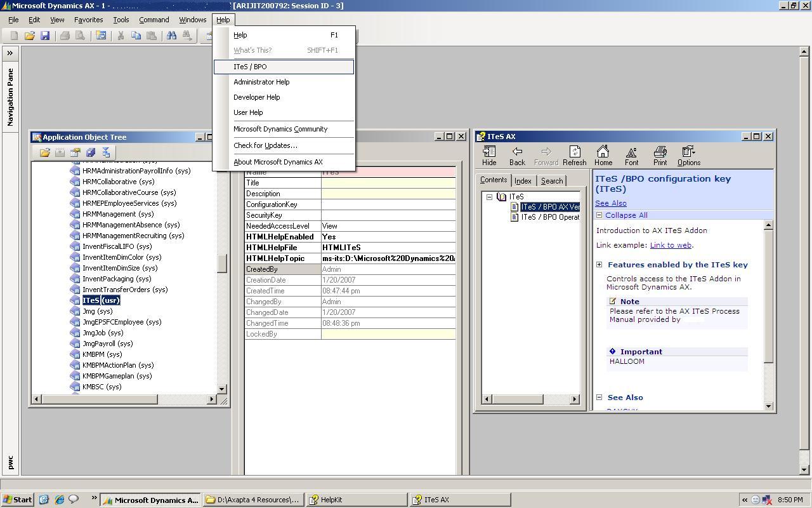This screenshot has height=508, width=812.
Task: Select About Microsoft Dynamics AX
Action: coord(284,162)
